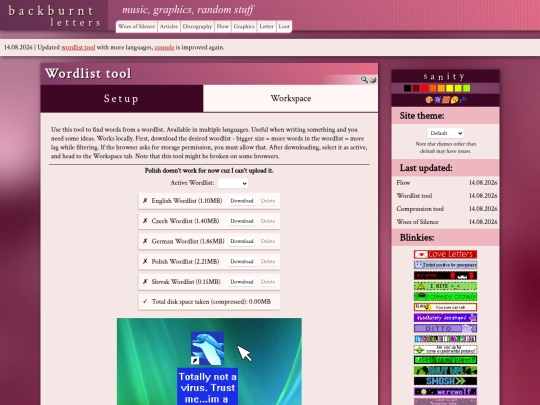The width and height of the screenshot is (540, 405).
Task: Click Delete for the English Wordlist
Action: [x=268, y=201]
